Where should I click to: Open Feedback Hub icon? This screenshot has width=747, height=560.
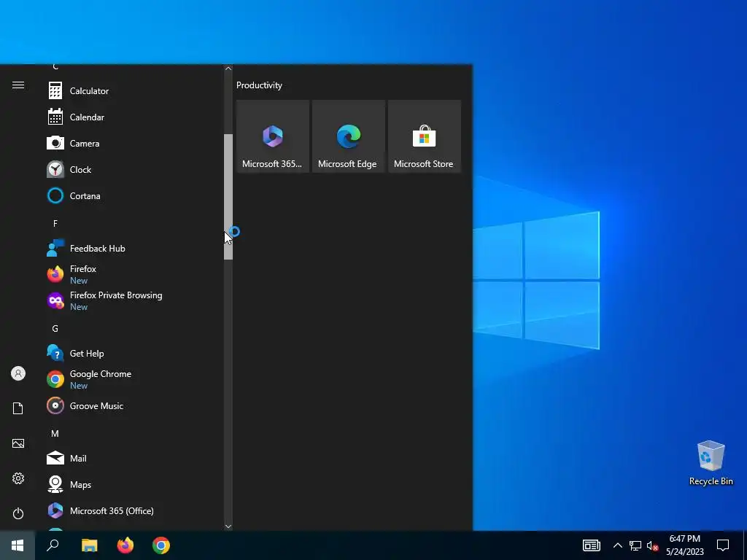pyautogui.click(x=55, y=248)
